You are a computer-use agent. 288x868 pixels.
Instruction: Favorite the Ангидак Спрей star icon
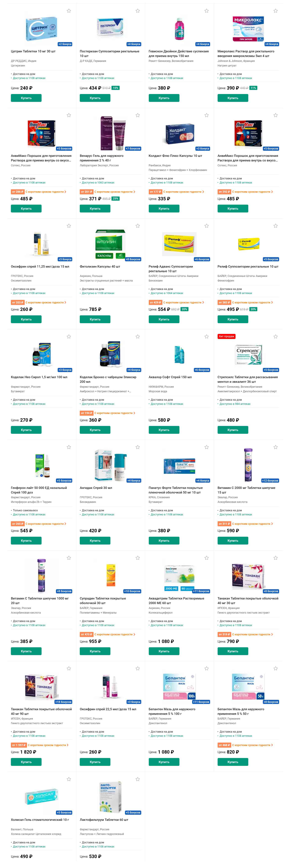138,447
